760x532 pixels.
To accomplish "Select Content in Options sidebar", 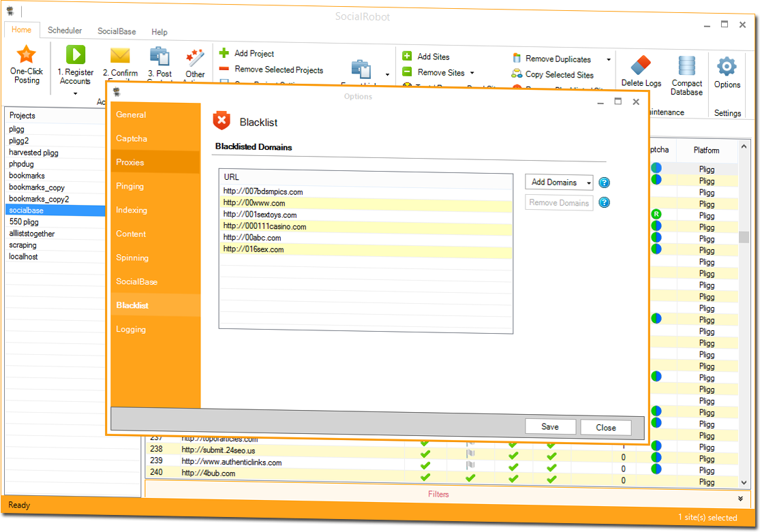I will [155, 234].
